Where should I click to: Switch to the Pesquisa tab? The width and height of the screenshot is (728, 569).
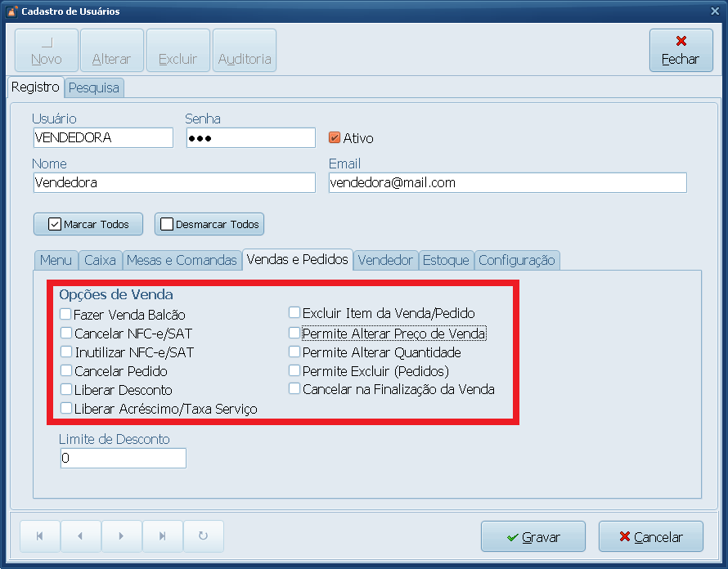(94, 87)
